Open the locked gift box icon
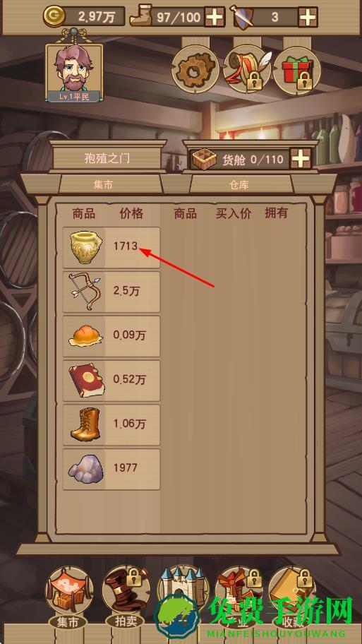362x644 pixels. point(297,71)
